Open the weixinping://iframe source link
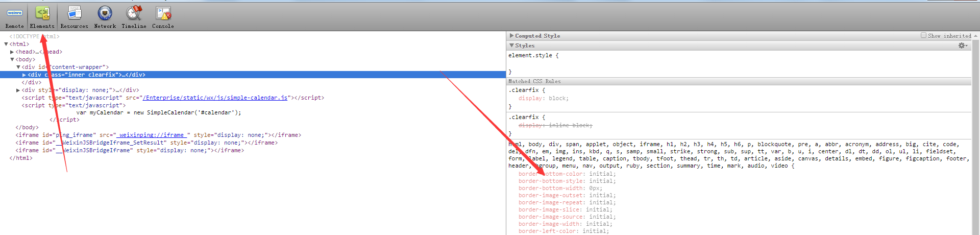 pyautogui.click(x=153, y=135)
